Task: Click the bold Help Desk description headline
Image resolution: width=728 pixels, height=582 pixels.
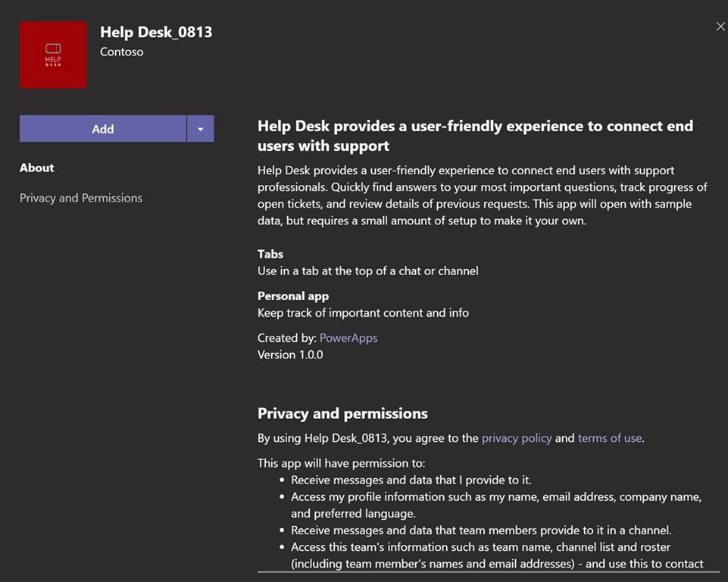Action: [475, 136]
